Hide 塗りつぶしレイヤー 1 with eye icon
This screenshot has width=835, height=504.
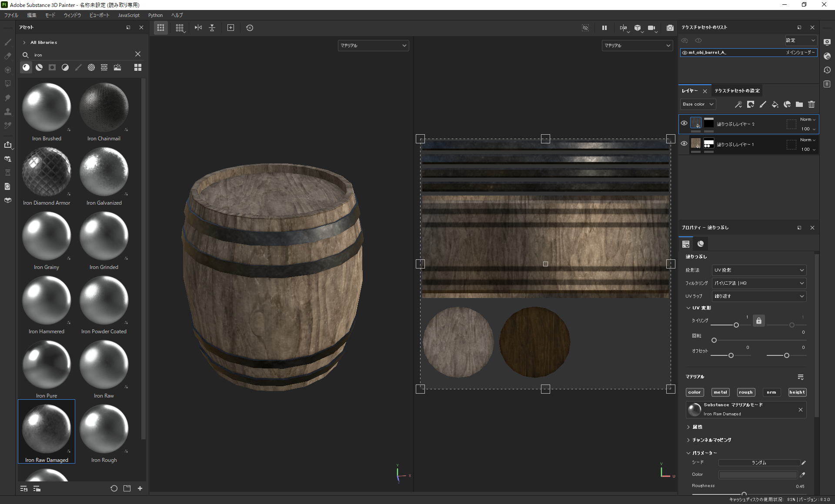[684, 143]
